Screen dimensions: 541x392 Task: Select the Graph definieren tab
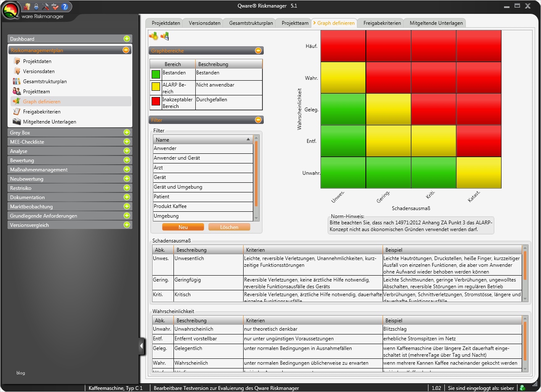click(x=335, y=23)
